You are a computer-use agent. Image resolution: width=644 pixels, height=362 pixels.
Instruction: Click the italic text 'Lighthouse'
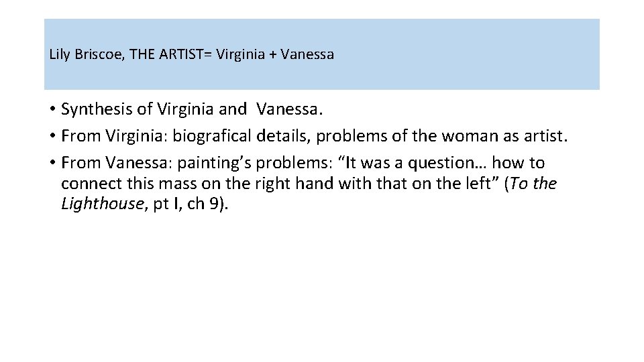pos(103,204)
